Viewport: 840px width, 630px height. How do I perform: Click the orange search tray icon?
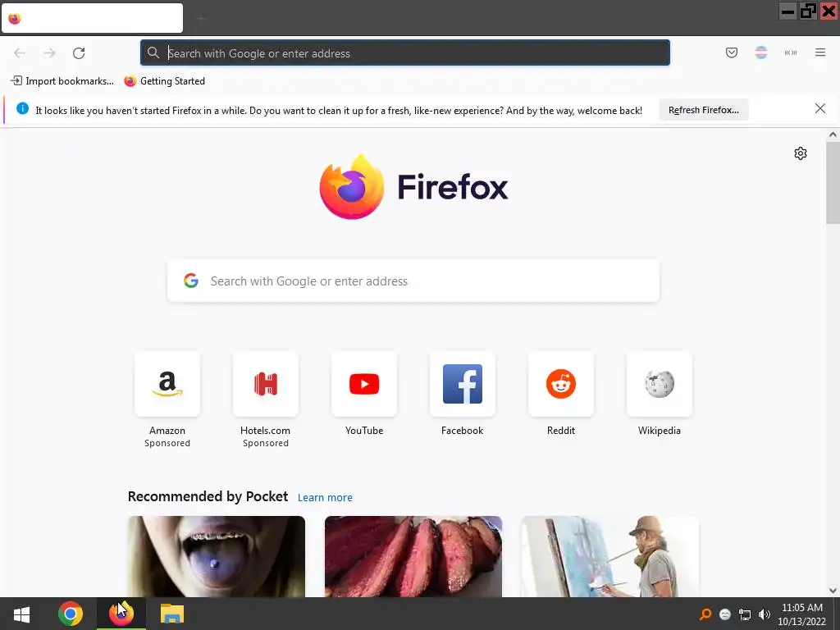pyautogui.click(x=705, y=614)
